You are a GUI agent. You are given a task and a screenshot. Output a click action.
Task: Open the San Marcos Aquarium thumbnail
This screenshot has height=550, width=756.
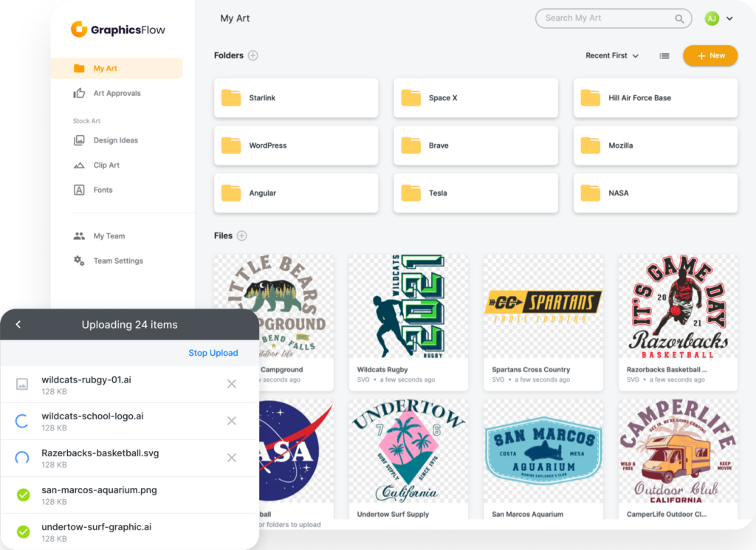[543, 451]
